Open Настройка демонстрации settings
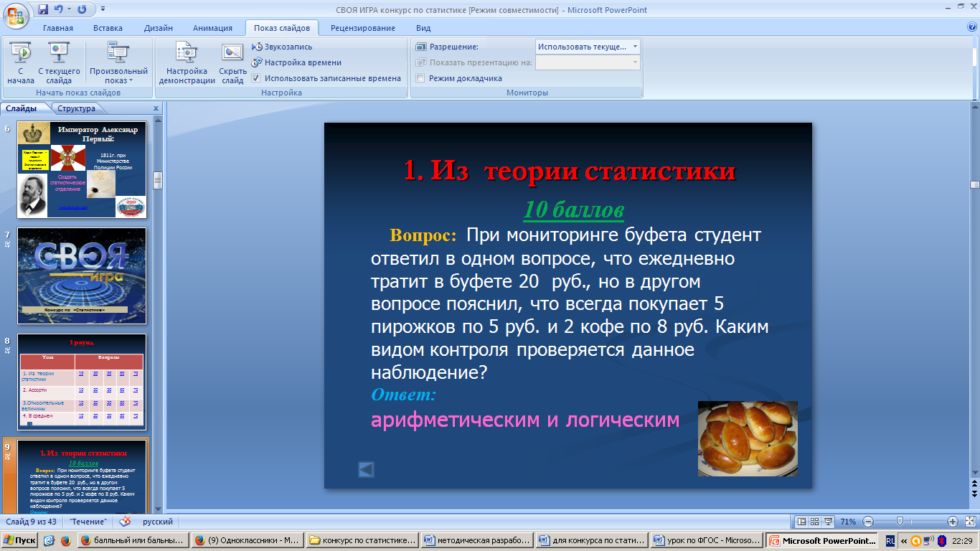 click(187, 63)
